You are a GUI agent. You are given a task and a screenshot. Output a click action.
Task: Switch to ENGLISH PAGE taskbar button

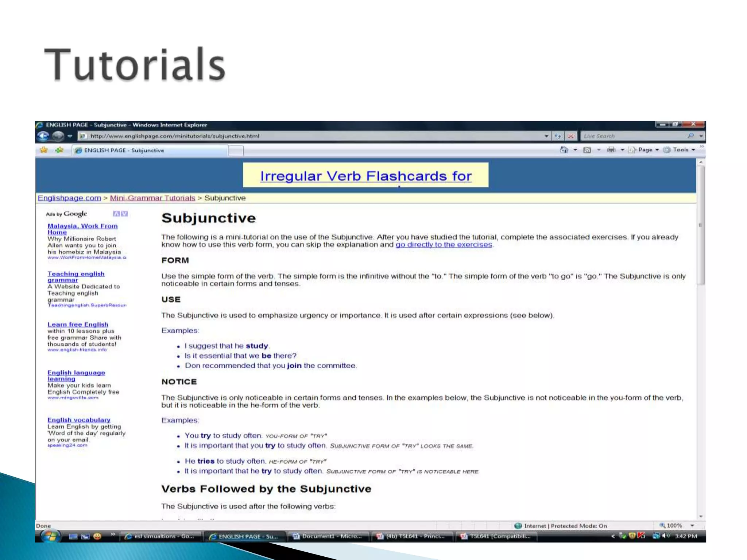pos(244,536)
